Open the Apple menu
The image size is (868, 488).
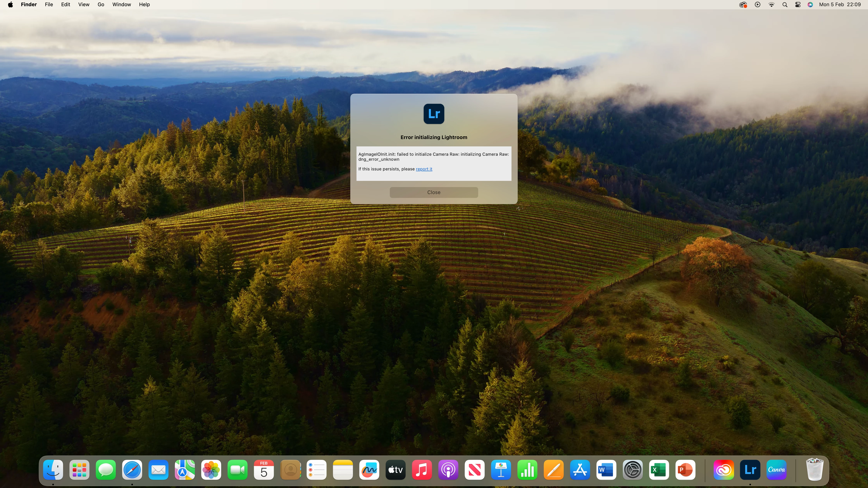[10, 4]
